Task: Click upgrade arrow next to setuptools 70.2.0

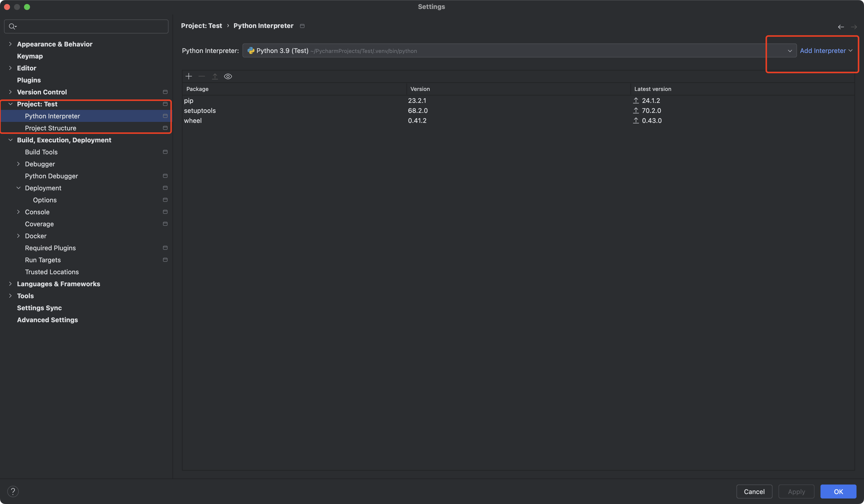Action: [636, 110]
